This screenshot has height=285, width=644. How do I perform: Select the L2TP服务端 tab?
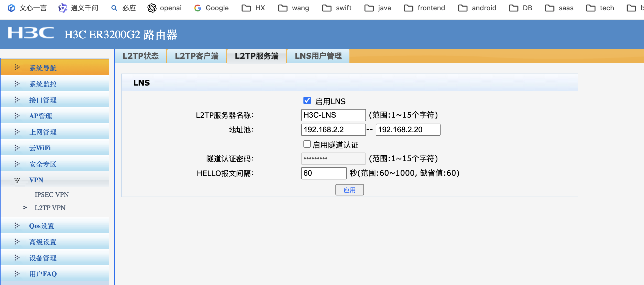[257, 56]
